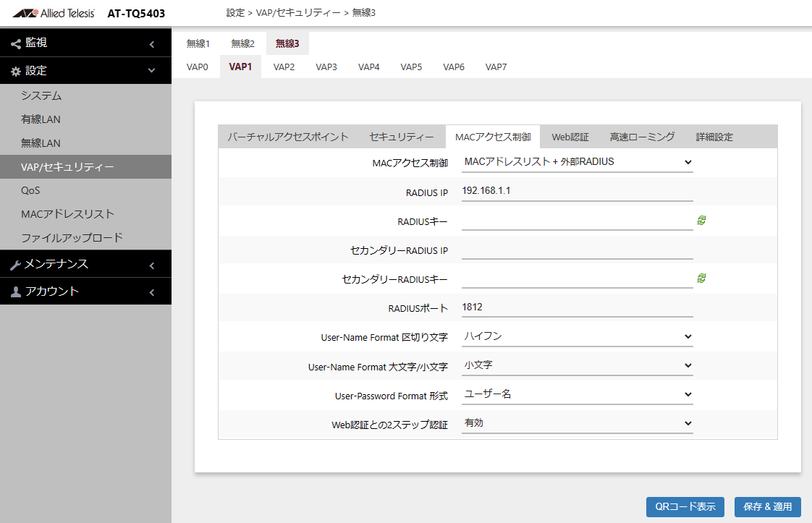Open QoS in the sidebar
This screenshot has height=523, width=812.
coord(85,190)
